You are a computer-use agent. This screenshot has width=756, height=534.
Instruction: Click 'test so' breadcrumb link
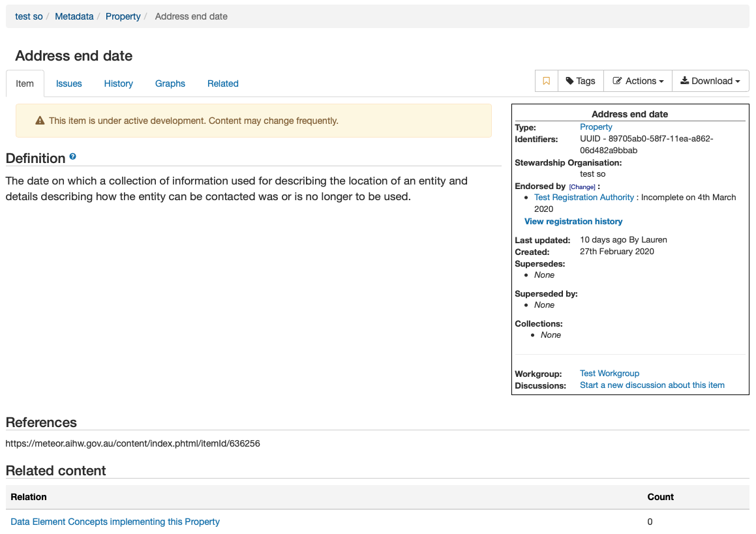(x=29, y=16)
